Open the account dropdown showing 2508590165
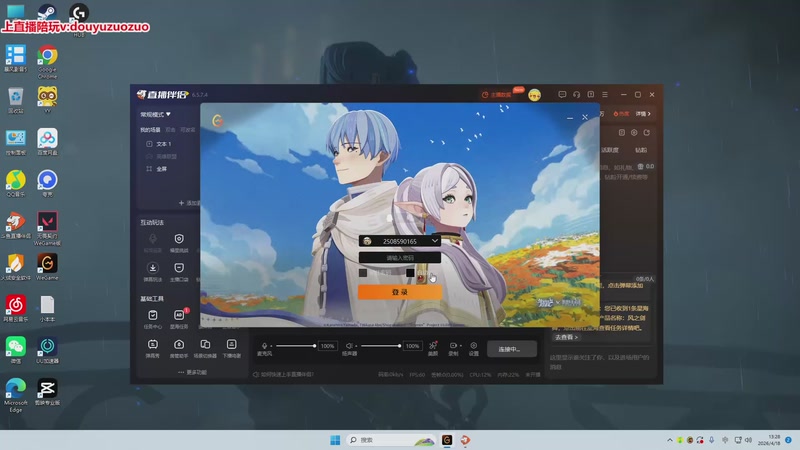Image resolution: width=800 pixels, height=450 pixels. [434, 241]
